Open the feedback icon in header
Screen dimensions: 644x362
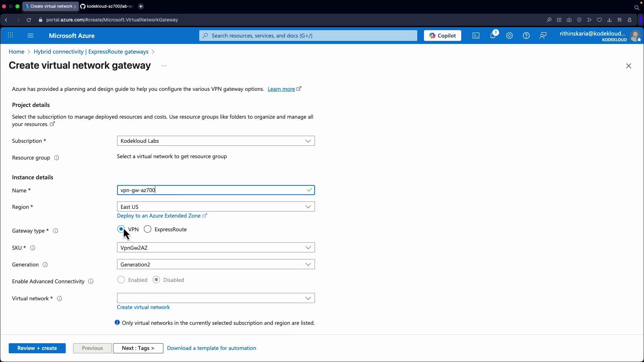coord(543,36)
